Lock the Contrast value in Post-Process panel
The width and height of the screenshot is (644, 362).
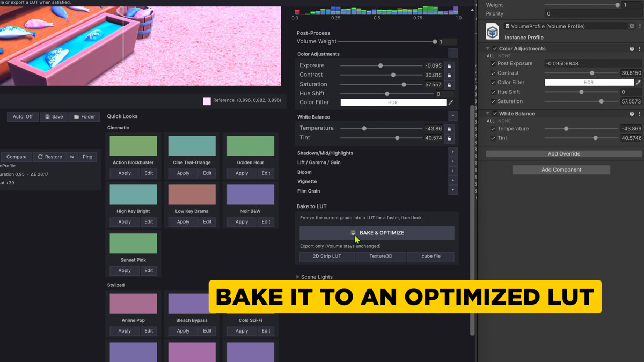point(450,75)
